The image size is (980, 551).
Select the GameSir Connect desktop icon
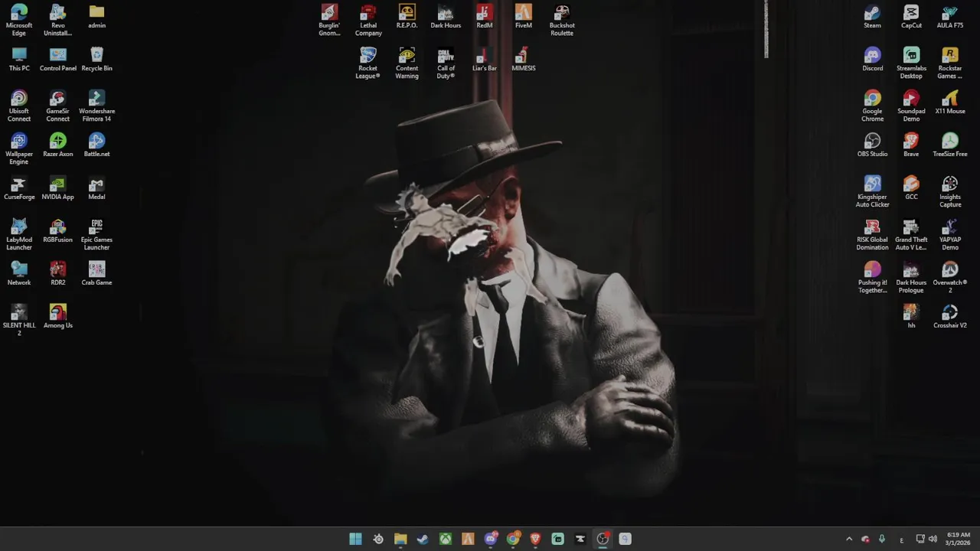tap(58, 106)
